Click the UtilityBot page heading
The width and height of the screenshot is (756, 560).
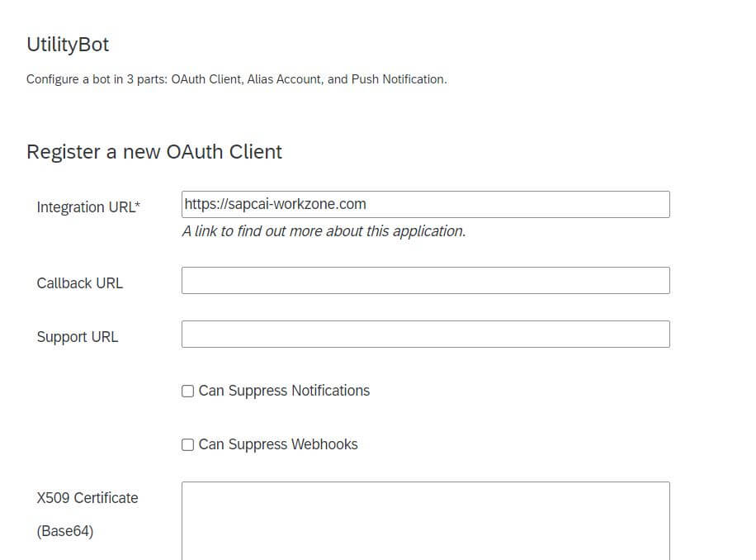click(68, 45)
